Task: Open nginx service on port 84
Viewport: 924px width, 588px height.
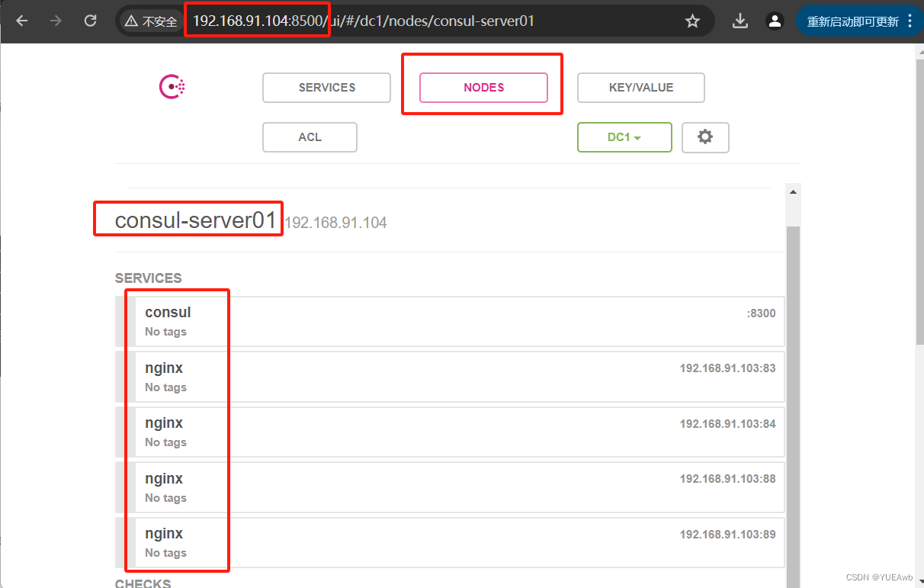Action: tap(450, 432)
